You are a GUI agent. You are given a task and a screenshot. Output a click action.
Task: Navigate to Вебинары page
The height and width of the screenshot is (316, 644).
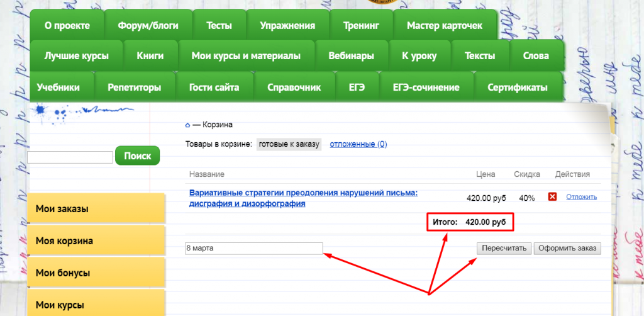coord(351,56)
